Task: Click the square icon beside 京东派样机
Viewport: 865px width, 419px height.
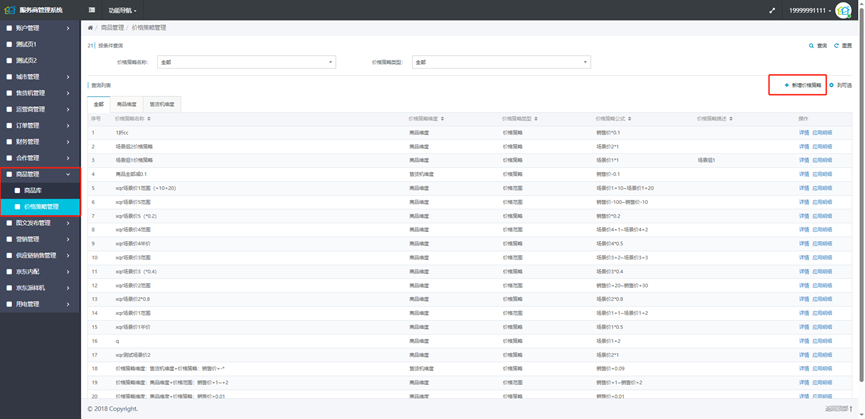Action: tap(9, 288)
